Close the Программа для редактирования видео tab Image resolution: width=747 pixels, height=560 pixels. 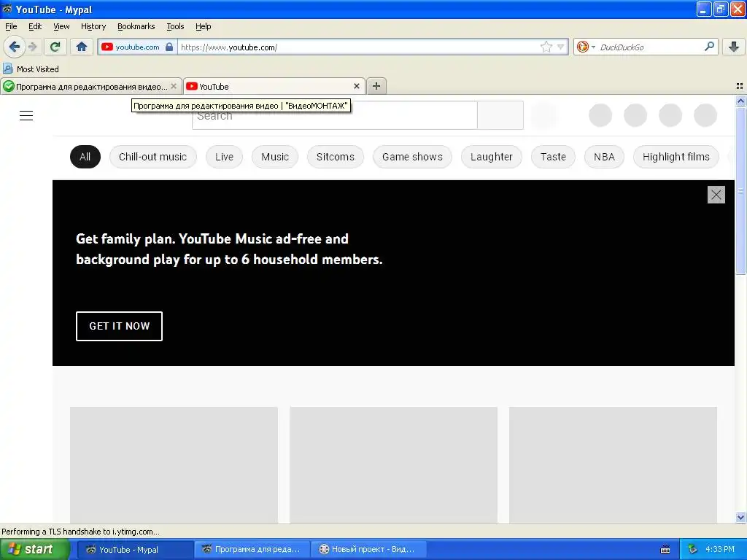click(x=174, y=86)
